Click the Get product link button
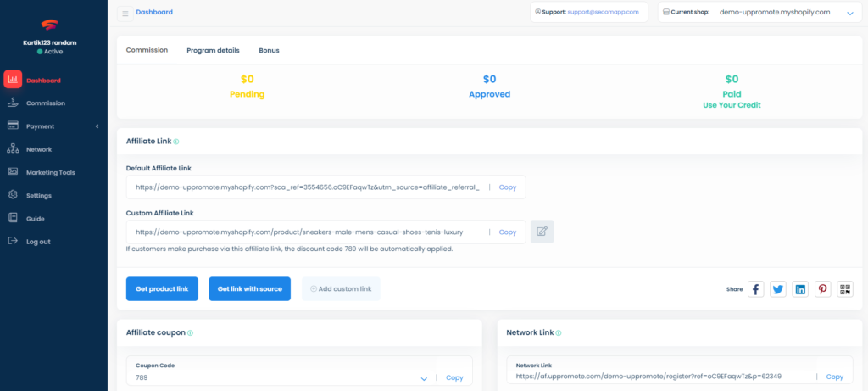This screenshot has width=868, height=391. tap(162, 288)
